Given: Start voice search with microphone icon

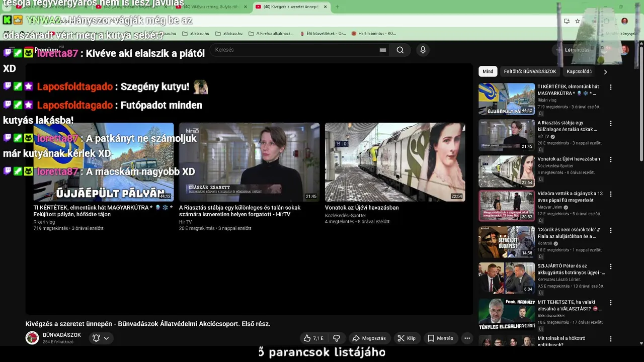Looking at the screenshot, I should coord(423,50).
